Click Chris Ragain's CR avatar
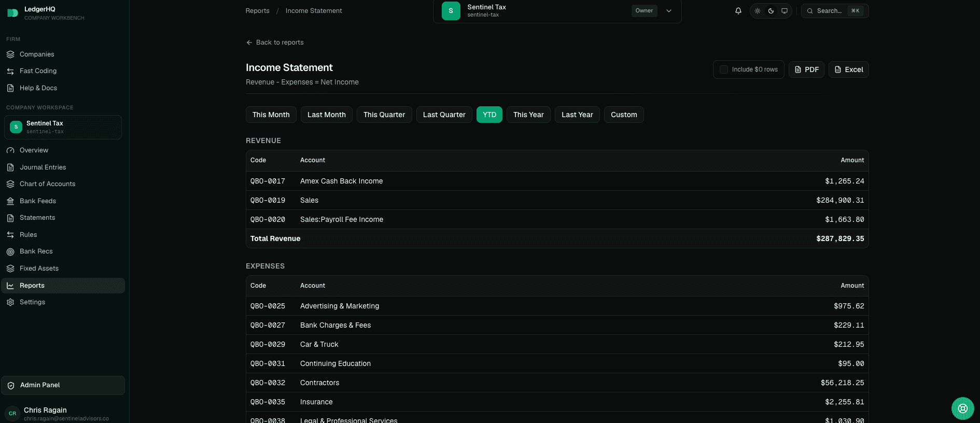Viewport: 980px width, 423px height. point(12,413)
